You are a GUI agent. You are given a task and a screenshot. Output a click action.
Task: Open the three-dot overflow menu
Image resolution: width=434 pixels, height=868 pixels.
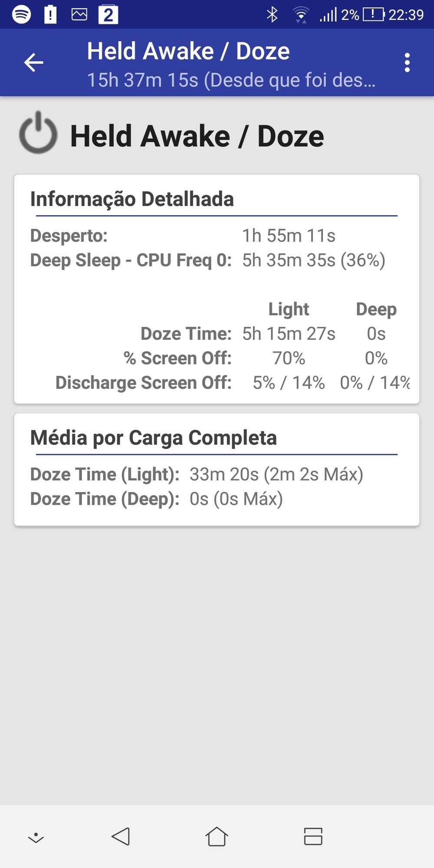[x=407, y=62]
